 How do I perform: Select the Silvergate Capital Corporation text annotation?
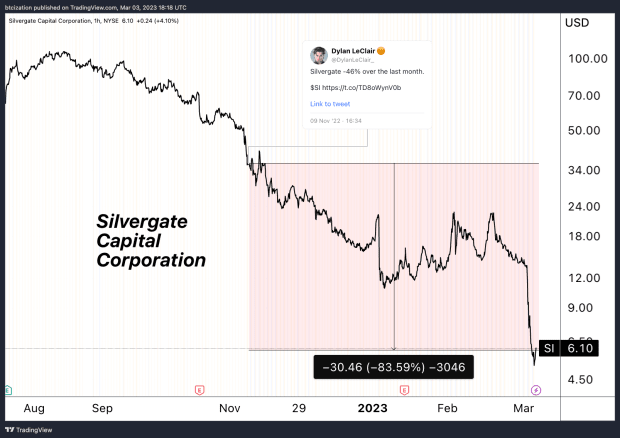151,241
